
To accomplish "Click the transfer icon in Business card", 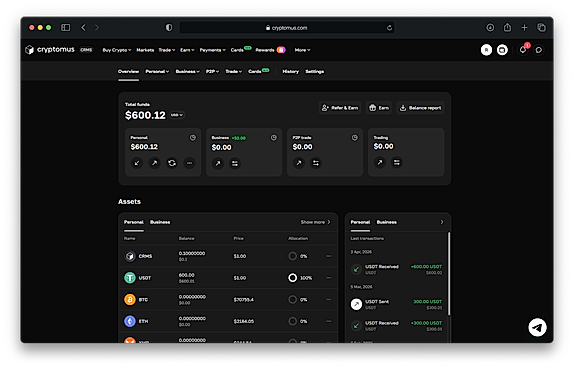I will point(235,163).
